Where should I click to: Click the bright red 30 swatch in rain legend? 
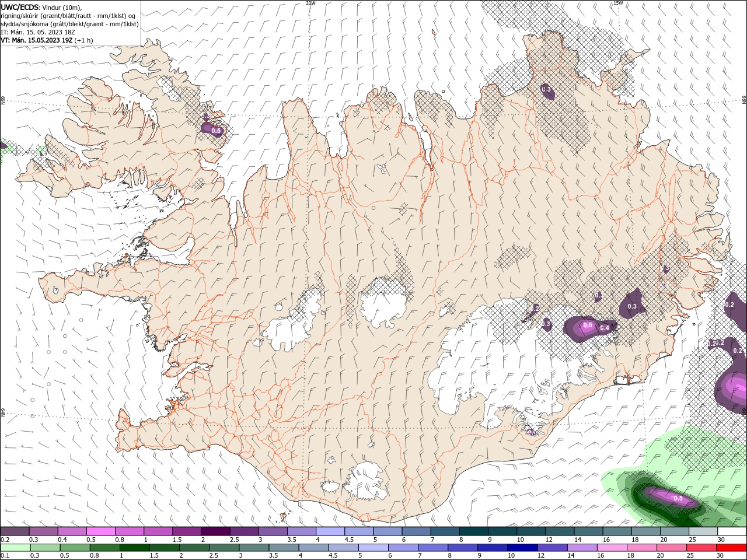tap(732, 548)
